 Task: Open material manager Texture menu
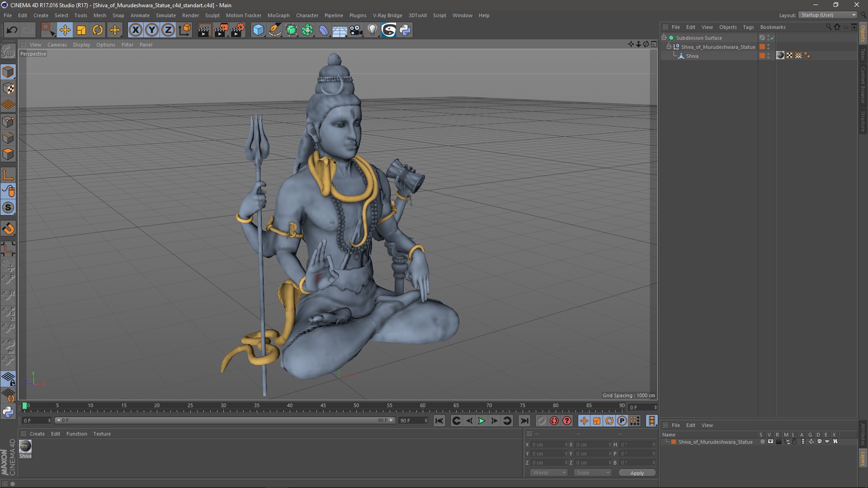pyautogui.click(x=102, y=434)
